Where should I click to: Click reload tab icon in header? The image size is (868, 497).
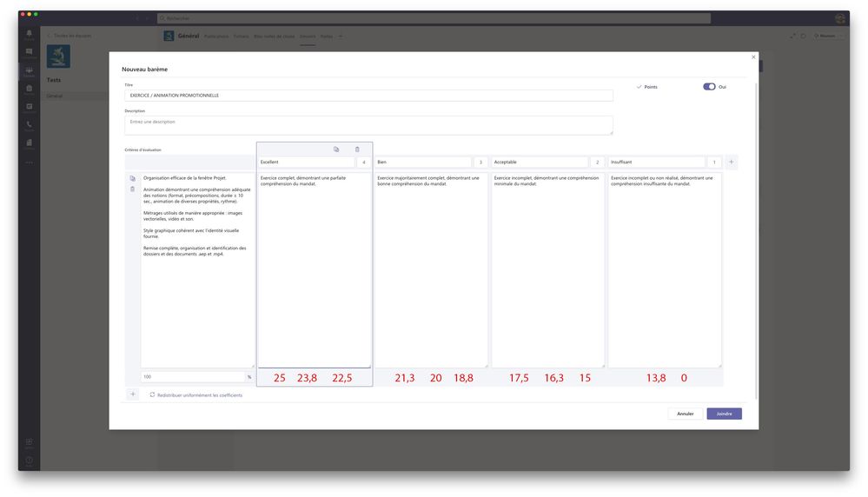803,36
